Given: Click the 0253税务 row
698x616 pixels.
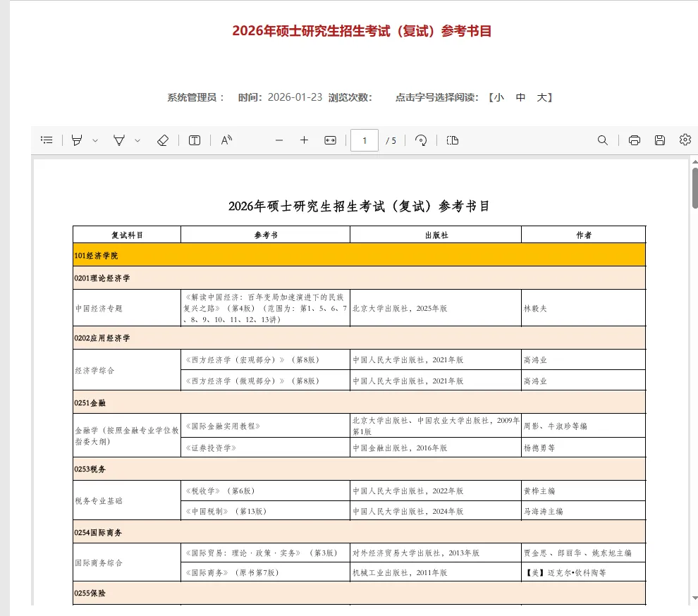Looking at the screenshot, I should point(360,469).
